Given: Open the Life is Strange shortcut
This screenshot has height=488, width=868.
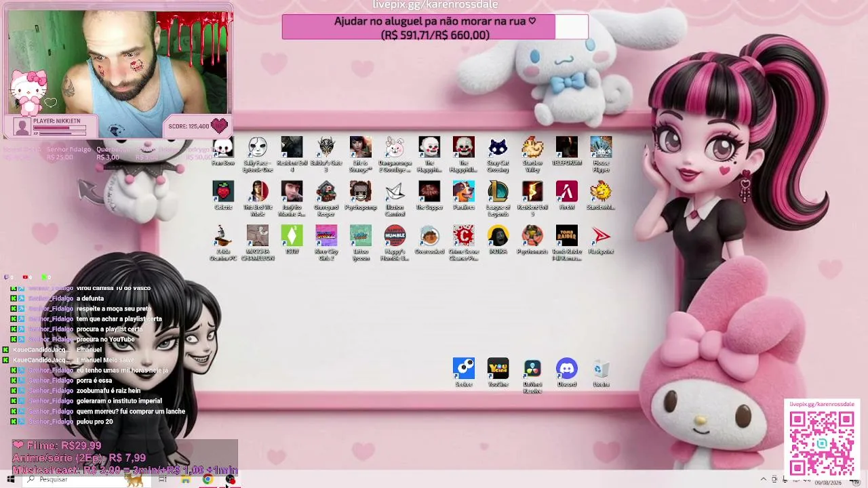Looking at the screenshot, I should 361,154.
